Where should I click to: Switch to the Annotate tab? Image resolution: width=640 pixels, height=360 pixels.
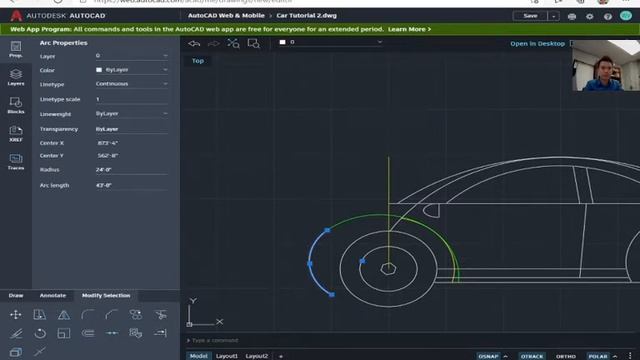coord(53,296)
